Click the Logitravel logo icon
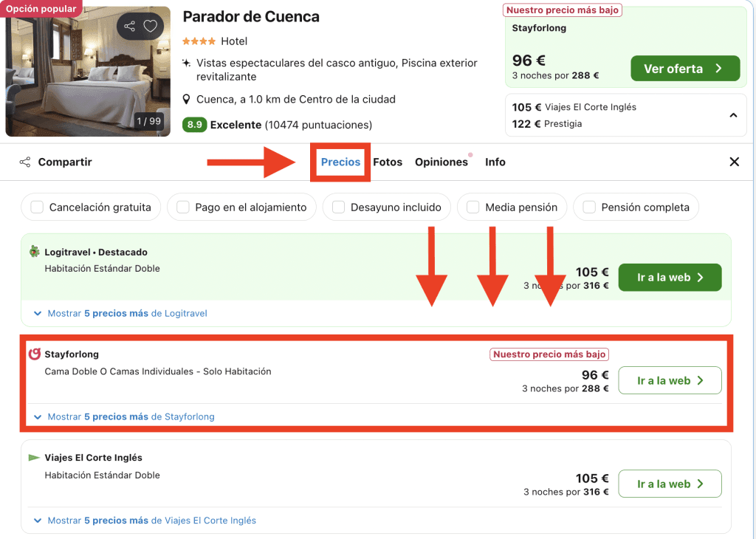Screen dimensions: 756x539 click(x=34, y=252)
